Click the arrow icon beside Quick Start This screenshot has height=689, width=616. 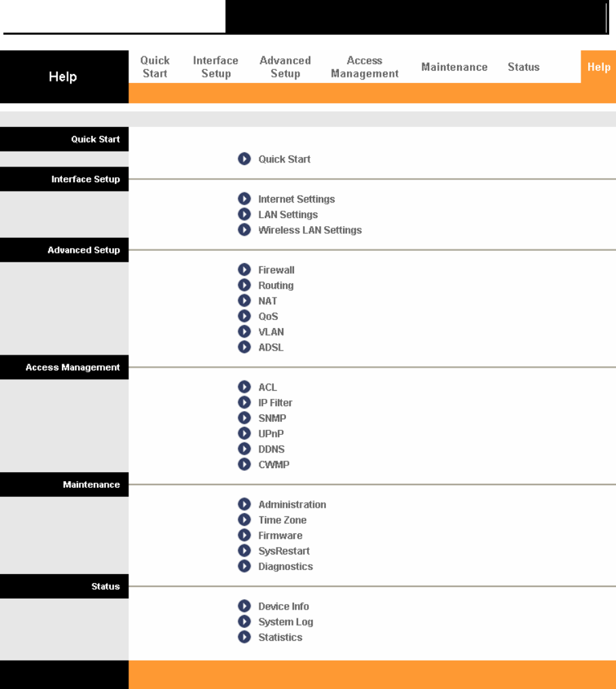(x=244, y=159)
